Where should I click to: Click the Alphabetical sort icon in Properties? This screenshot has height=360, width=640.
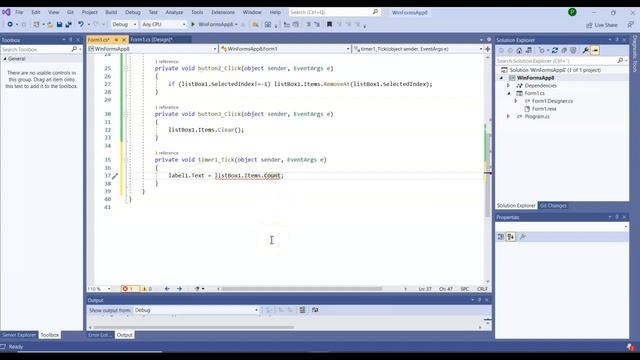tap(511, 237)
